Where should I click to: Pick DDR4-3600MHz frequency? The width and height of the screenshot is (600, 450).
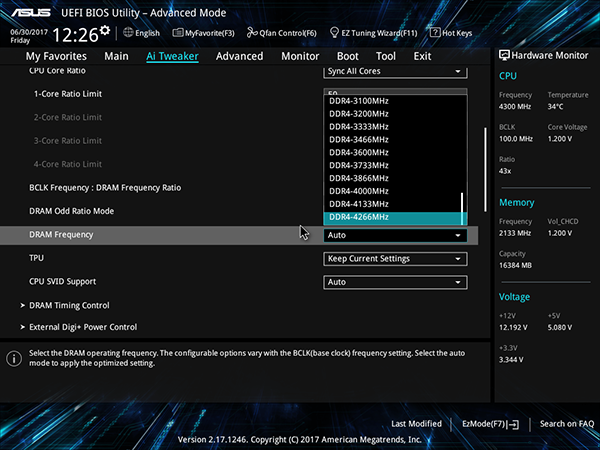point(392,153)
